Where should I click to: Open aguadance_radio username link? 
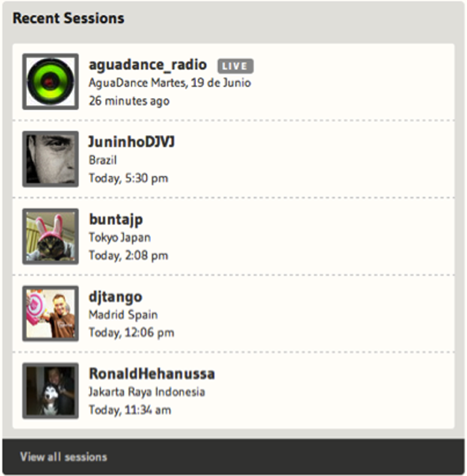(x=148, y=65)
